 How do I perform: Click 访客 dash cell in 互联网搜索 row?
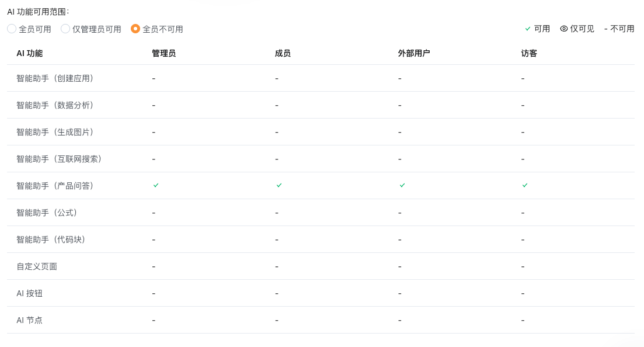point(523,159)
